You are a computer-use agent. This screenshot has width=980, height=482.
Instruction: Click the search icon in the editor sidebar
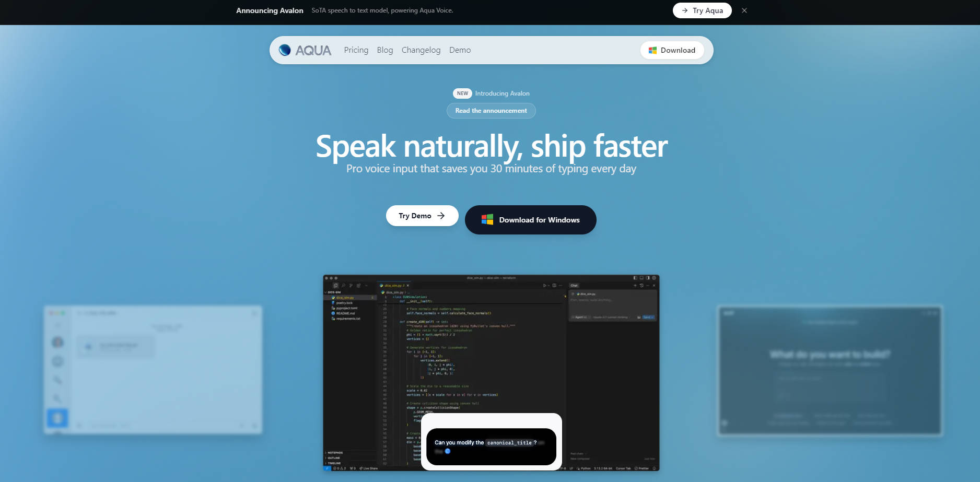click(x=343, y=286)
